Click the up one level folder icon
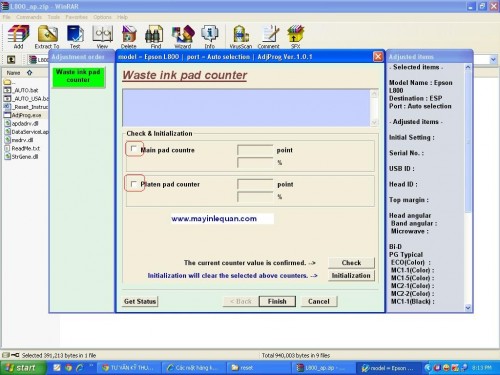This screenshot has height=375, width=500. (11, 60)
